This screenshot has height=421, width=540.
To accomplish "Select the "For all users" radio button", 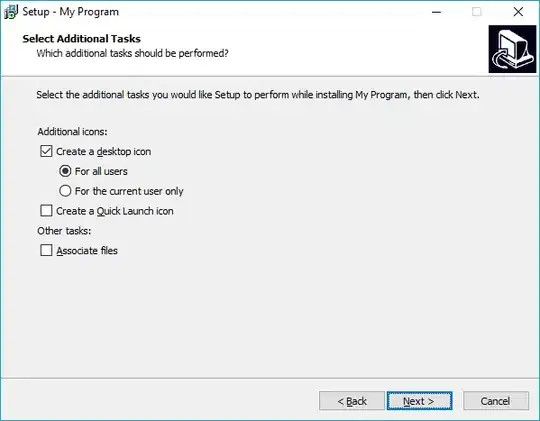I will (x=65, y=171).
